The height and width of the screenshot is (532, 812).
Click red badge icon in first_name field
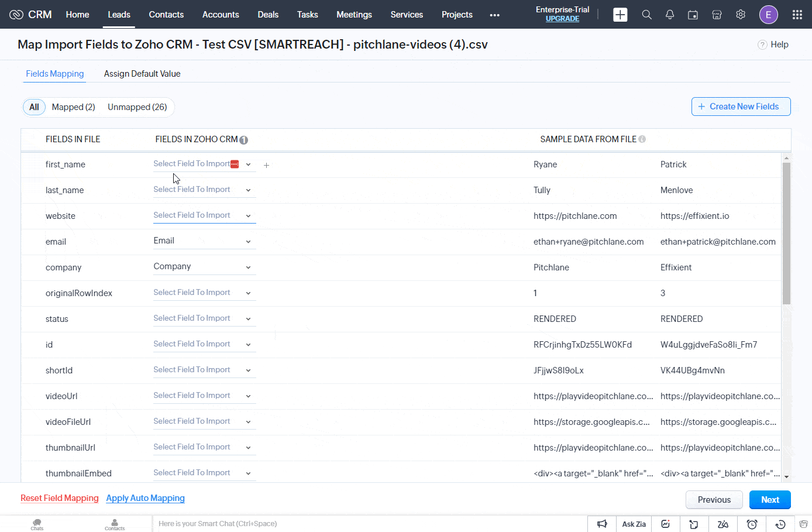235,164
